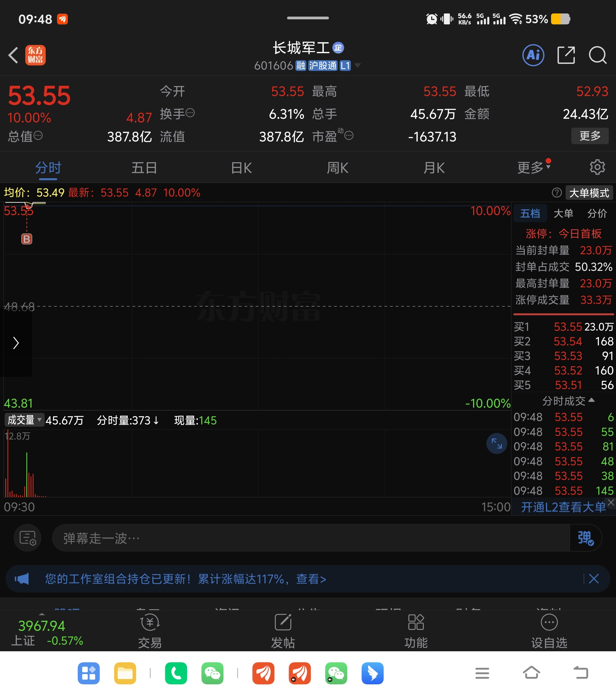Go back with the left arrow
The image size is (616, 695).
click(13, 55)
